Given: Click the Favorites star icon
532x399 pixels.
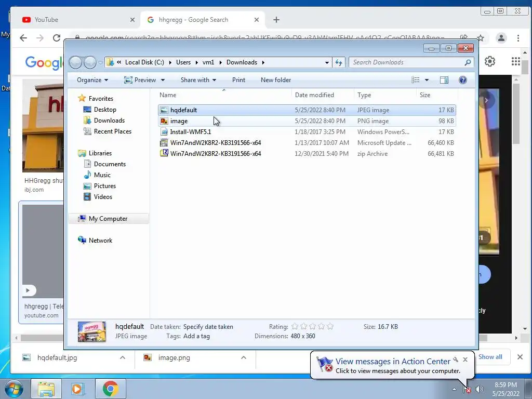Looking at the screenshot, I should tap(82, 98).
